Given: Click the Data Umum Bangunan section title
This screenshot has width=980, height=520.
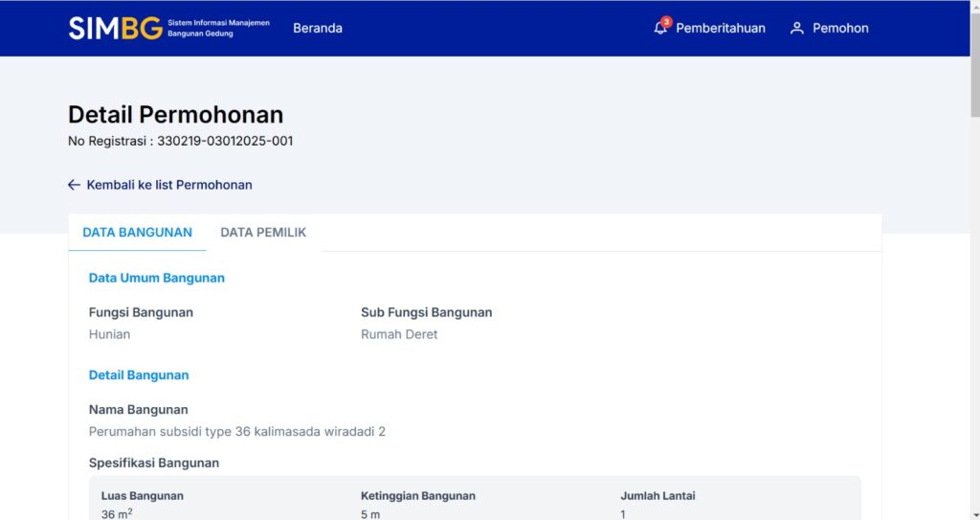Looking at the screenshot, I should [x=157, y=278].
